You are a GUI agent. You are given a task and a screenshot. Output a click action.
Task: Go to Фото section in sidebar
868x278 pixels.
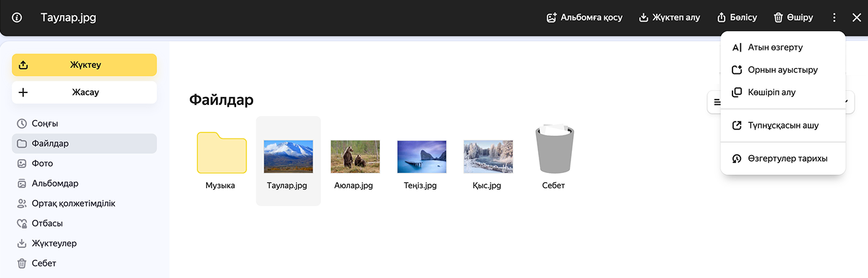[42, 163]
